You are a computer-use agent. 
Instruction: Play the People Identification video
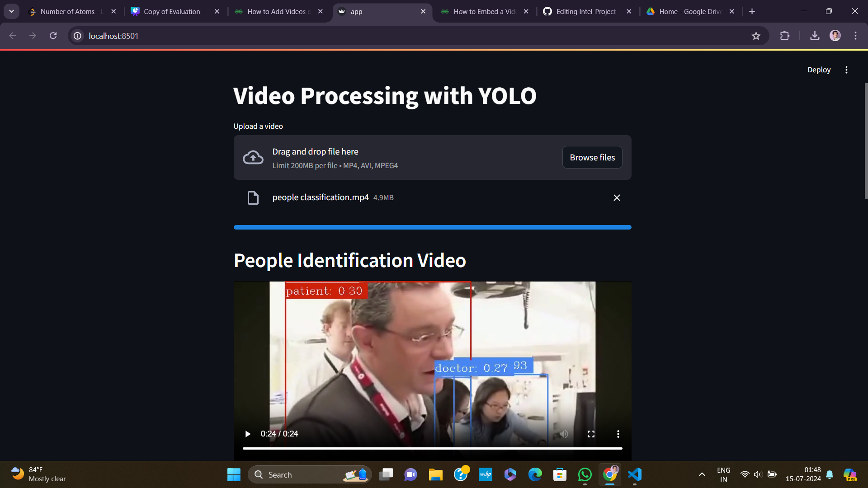click(x=248, y=434)
